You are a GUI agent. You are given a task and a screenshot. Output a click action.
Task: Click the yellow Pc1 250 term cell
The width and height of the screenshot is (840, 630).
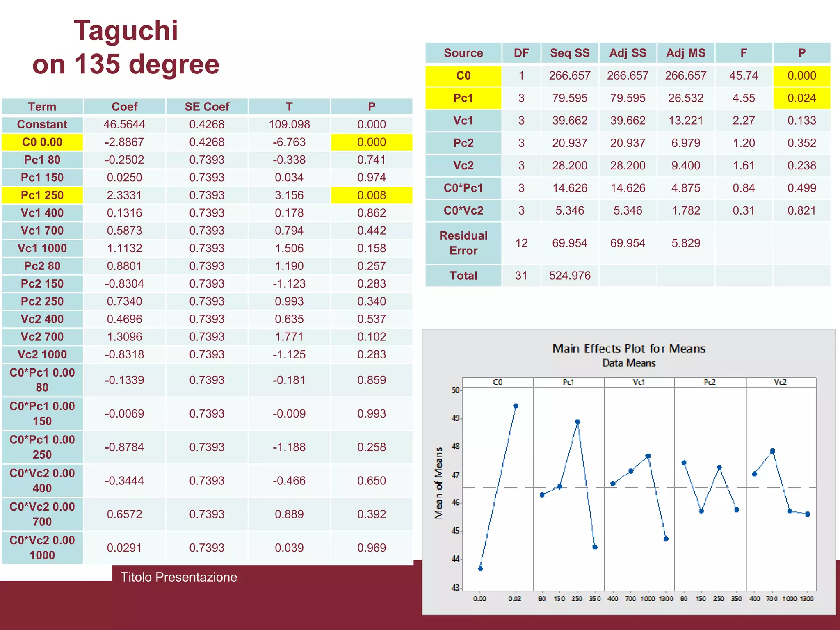coord(42,195)
